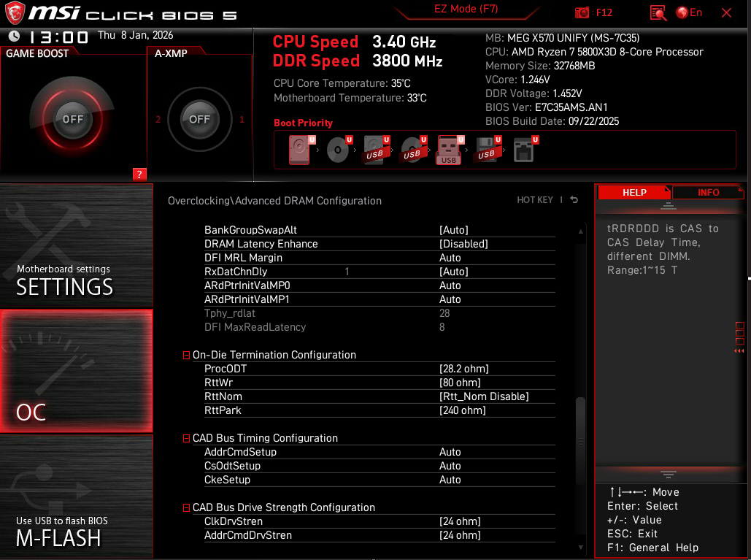Select the DFI MRL Margin Auto field
751x560 pixels.
pyautogui.click(x=450, y=258)
